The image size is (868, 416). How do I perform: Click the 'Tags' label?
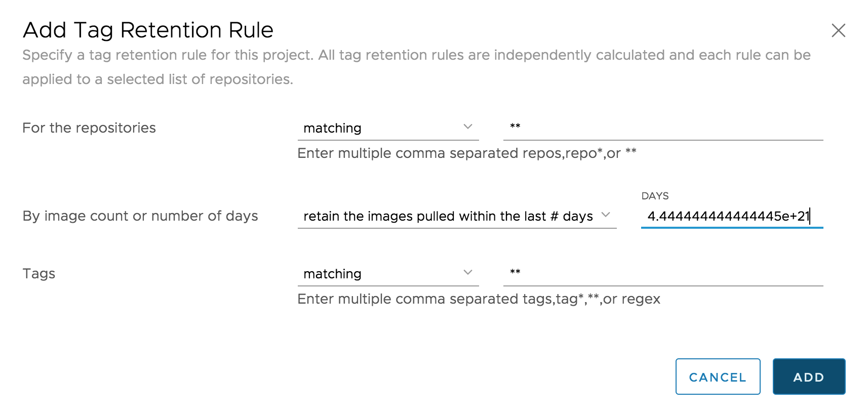pos(38,273)
